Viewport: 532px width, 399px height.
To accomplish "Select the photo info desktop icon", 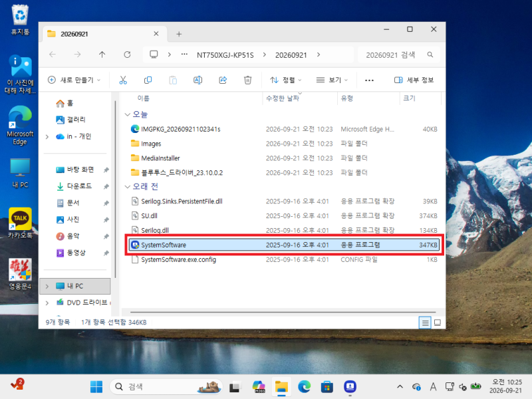I will [20, 74].
